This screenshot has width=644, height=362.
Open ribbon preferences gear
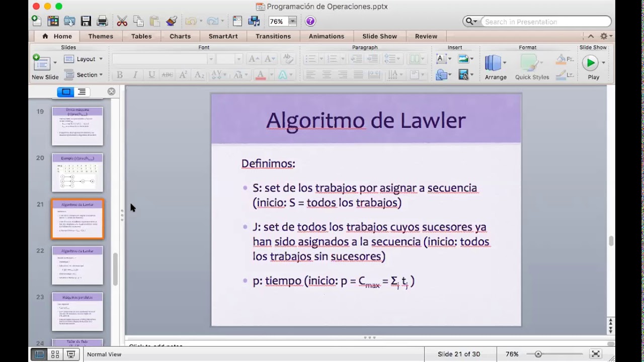[x=604, y=36]
